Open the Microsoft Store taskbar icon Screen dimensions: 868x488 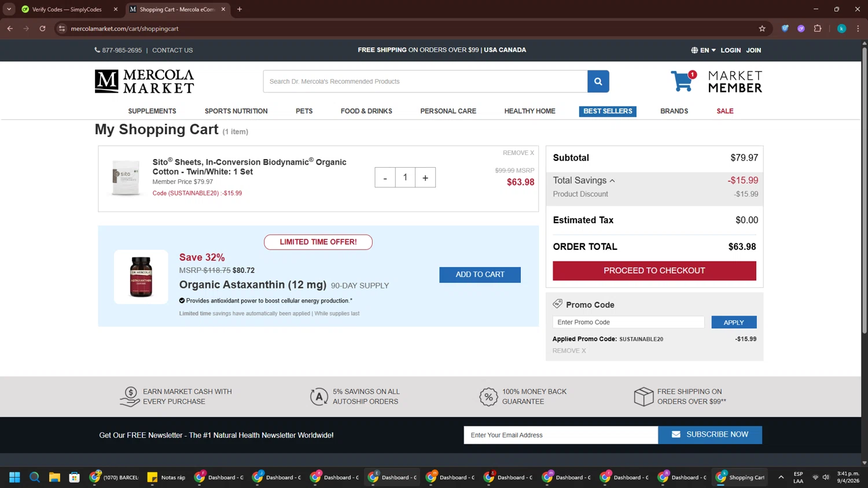coord(74,477)
